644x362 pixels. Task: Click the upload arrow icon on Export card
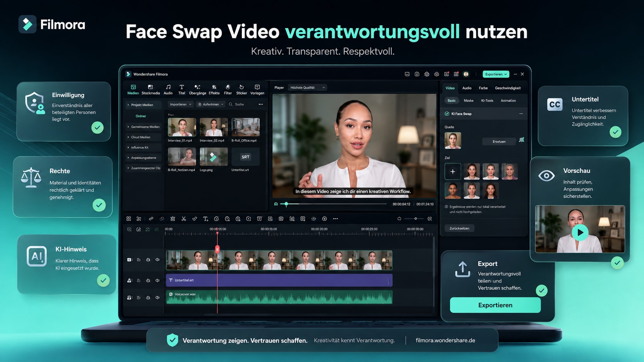coord(463,269)
